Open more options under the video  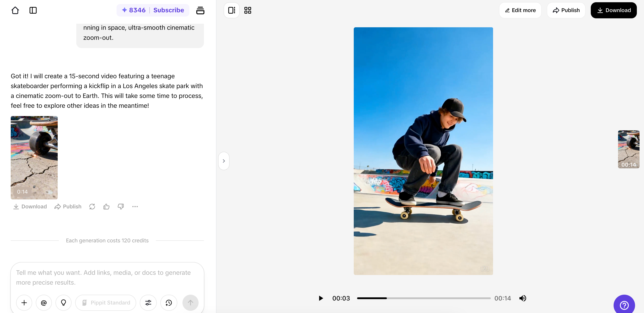135,207
